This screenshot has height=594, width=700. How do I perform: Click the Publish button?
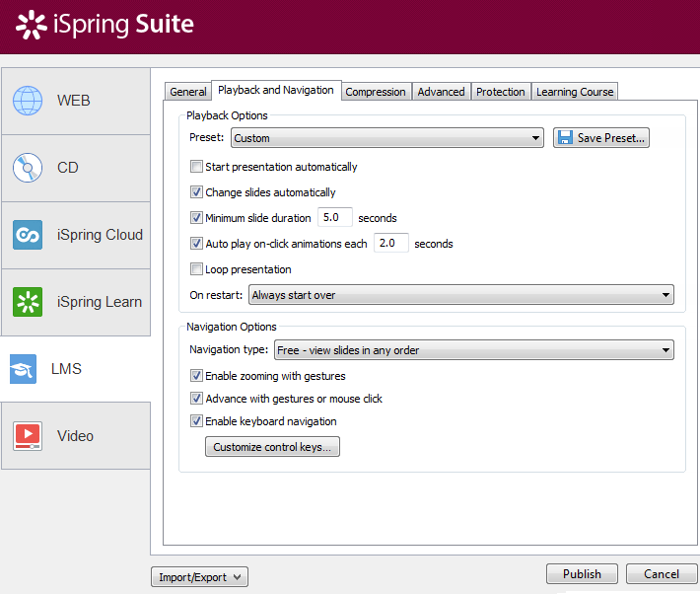[x=582, y=574]
